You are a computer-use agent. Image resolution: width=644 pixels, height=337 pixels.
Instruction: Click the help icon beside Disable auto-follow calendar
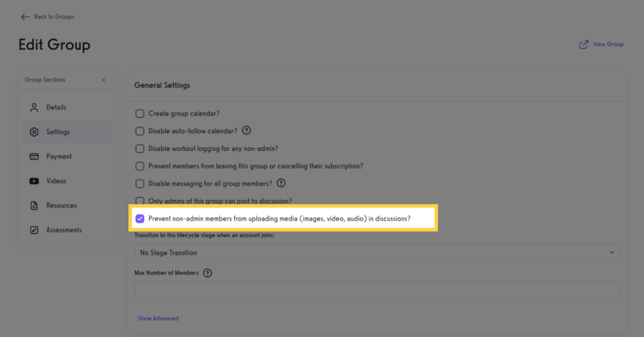246,130
